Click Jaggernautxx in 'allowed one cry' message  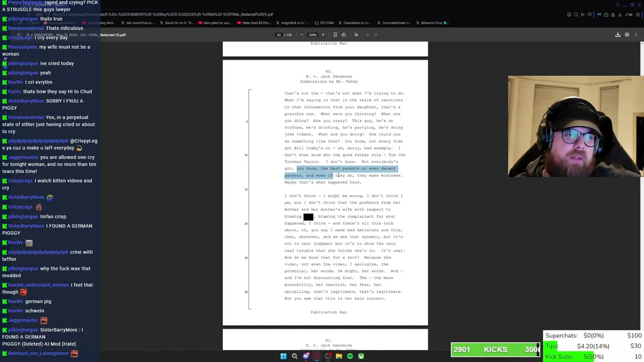click(23, 157)
